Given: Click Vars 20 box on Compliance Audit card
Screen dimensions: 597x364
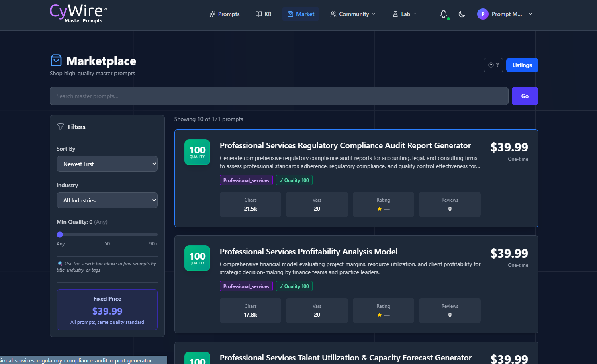Looking at the screenshot, I should [x=317, y=204].
